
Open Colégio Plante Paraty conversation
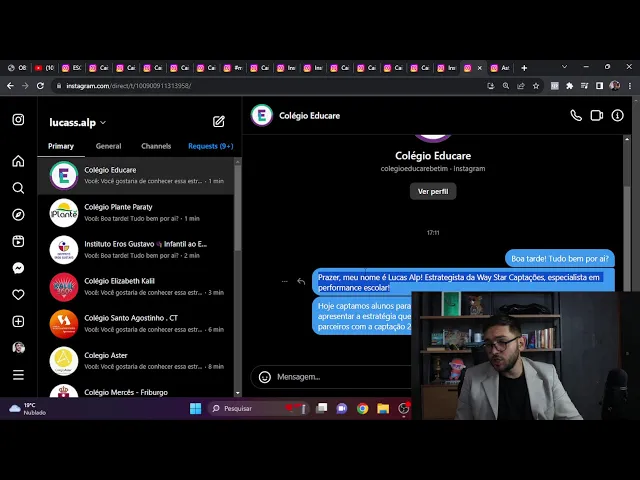[136, 213]
